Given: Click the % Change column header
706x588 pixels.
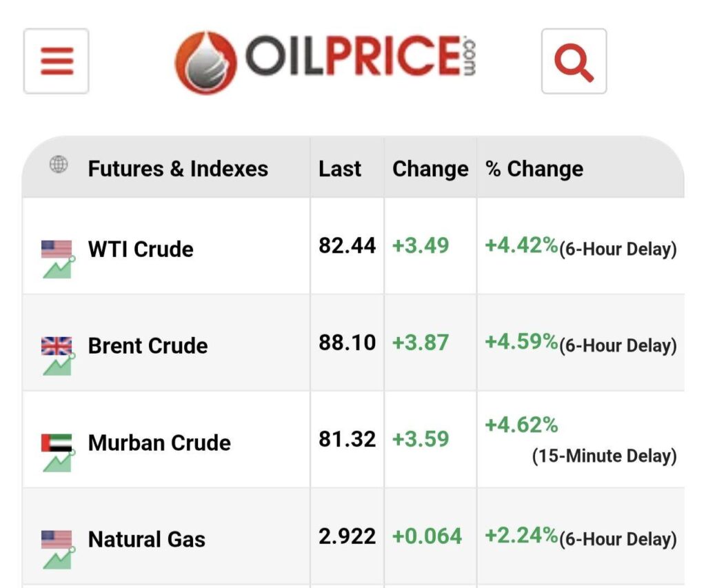Looking at the screenshot, I should point(534,169).
